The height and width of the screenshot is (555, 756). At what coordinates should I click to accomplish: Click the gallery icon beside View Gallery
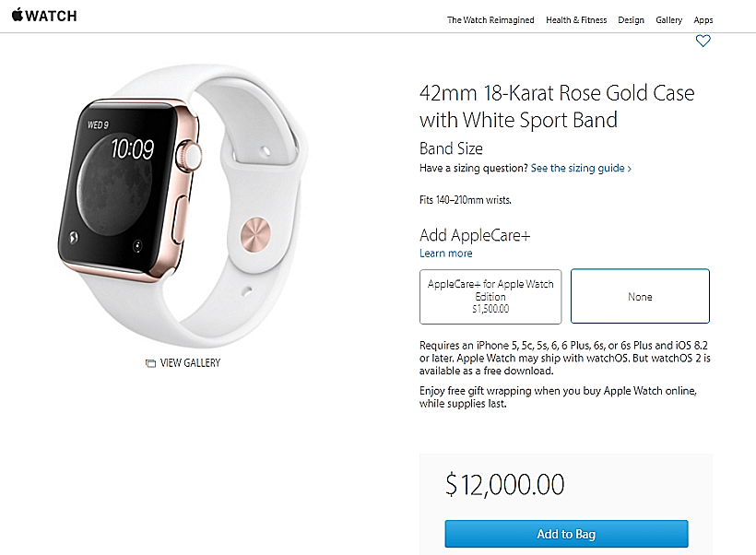[150, 363]
